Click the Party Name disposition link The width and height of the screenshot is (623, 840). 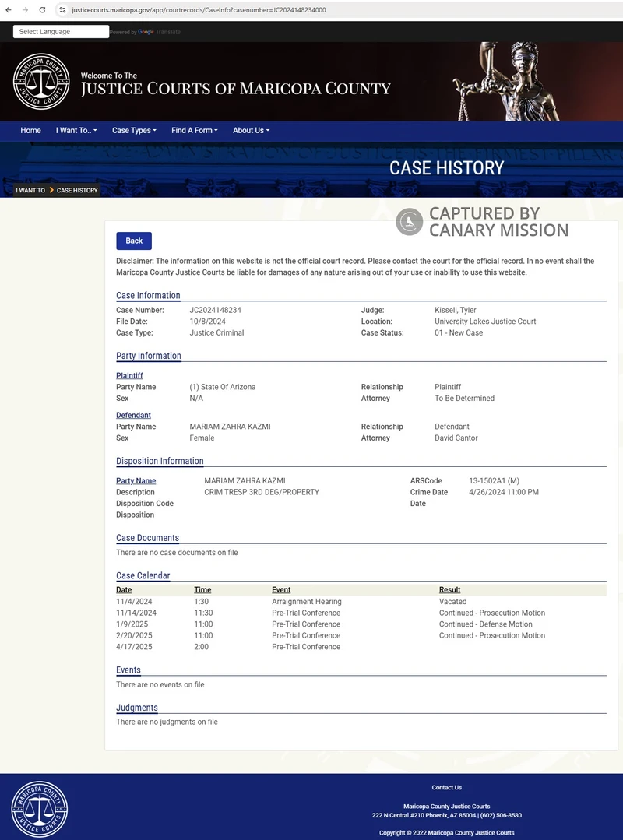click(136, 480)
